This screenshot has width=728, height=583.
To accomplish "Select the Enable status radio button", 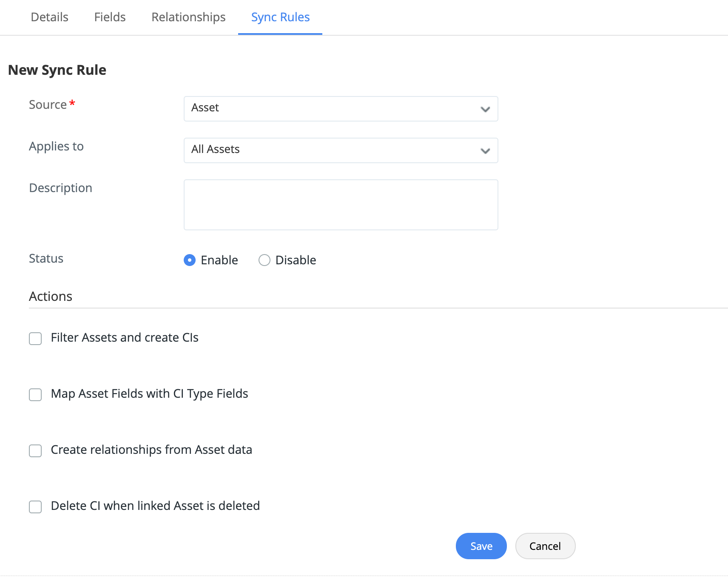I will point(190,260).
